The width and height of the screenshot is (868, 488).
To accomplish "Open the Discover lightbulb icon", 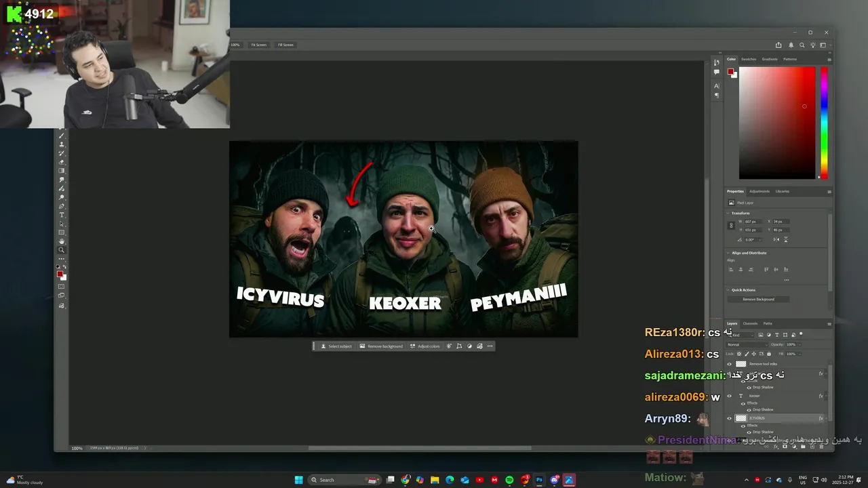I will coord(812,45).
